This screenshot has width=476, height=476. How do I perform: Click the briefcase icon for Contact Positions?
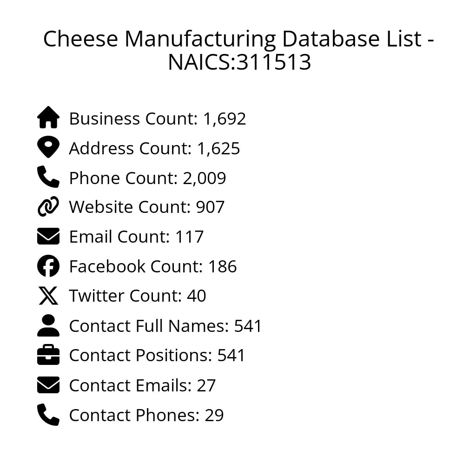click(48, 355)
